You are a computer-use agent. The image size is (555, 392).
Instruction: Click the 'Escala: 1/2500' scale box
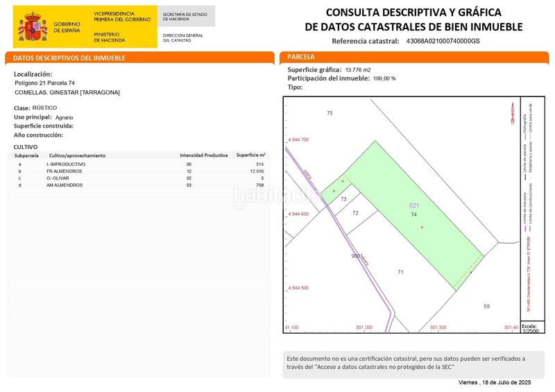click(x=532, y=328)
